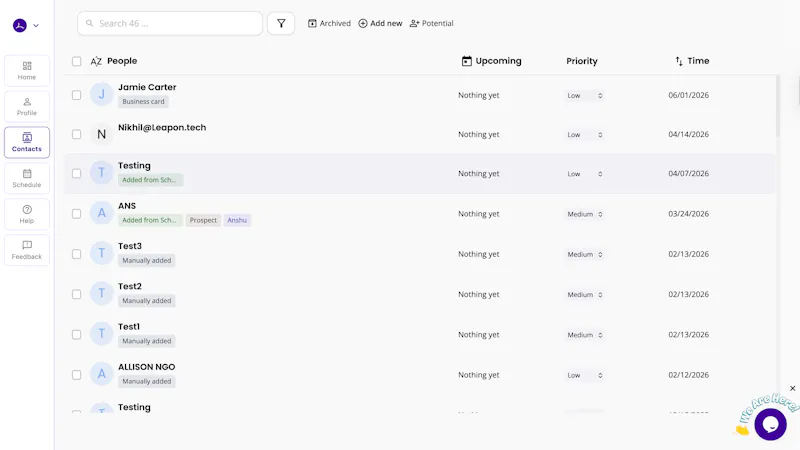Go to Home in sidebar
Screen dimensions: 800x450
pos(27,71)
